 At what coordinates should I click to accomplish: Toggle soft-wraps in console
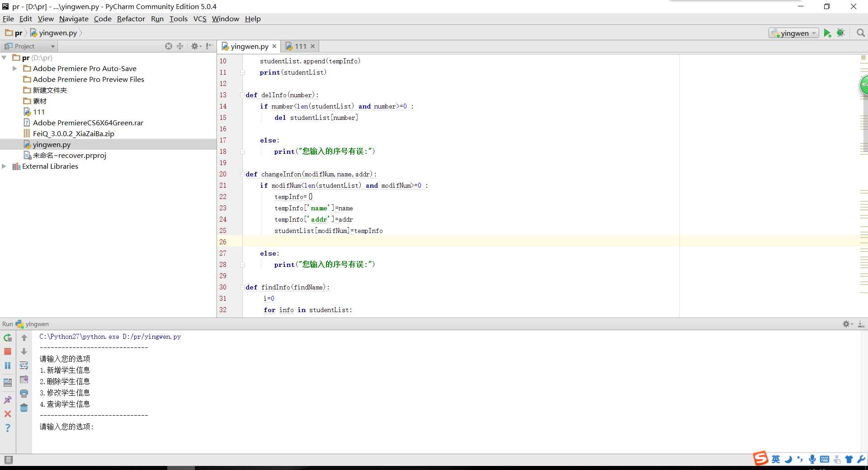pyautogui.click(x=24, y=366)
